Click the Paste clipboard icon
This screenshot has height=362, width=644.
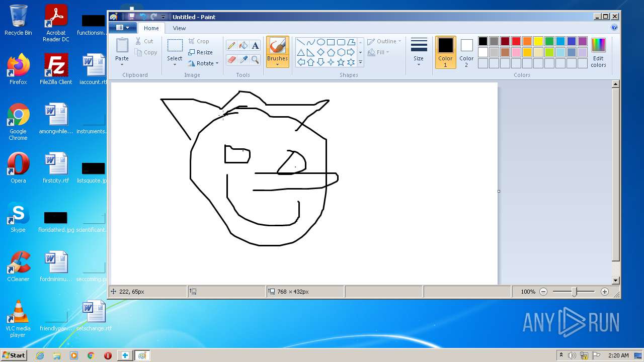coord(122,46)
